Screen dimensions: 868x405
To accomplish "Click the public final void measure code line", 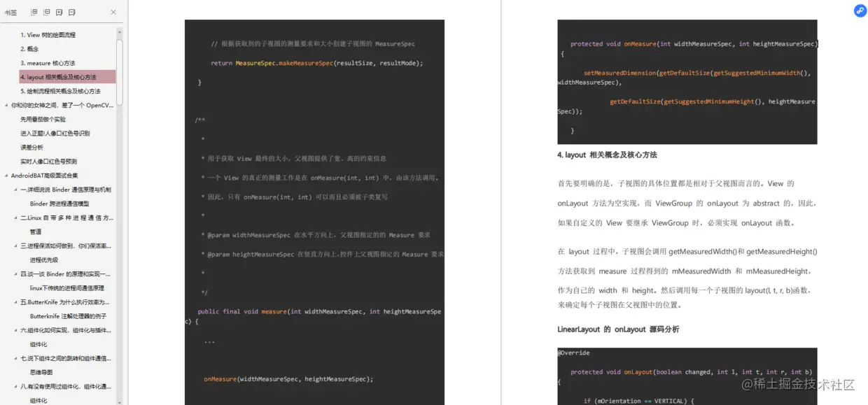I will (319, 311).
